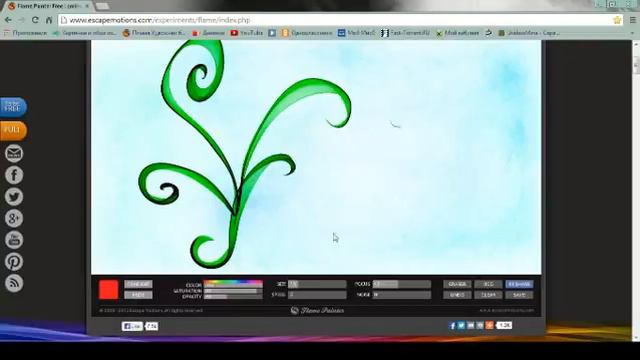Image resolution: width=640 pixels, height=360 pixels.
Task: Click the Undo button
Action: 457,295
